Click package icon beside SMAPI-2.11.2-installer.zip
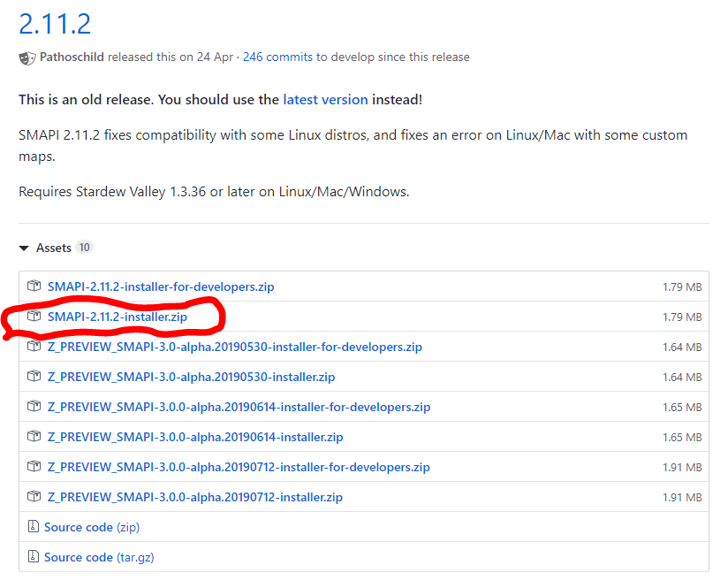Screen dimensions: 728x588 click(x=34, y=316)
